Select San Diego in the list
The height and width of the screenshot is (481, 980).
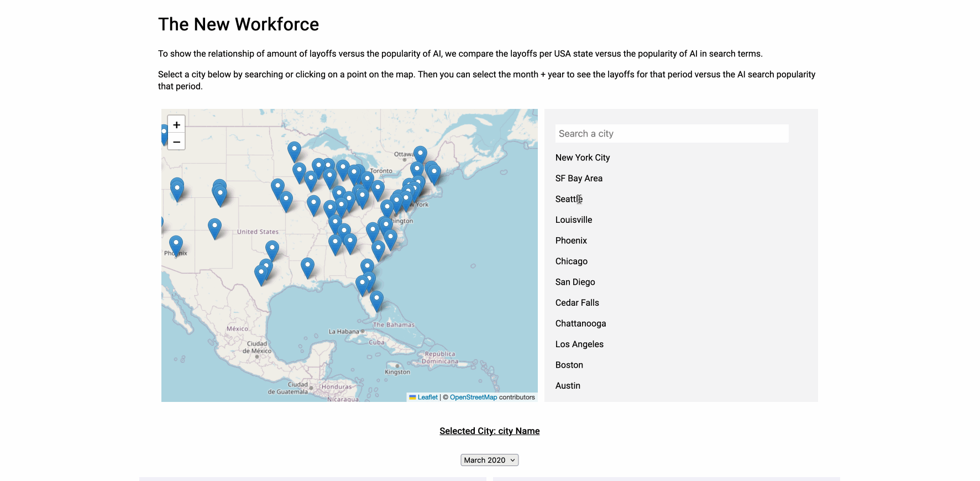click(x=575, y=282)
